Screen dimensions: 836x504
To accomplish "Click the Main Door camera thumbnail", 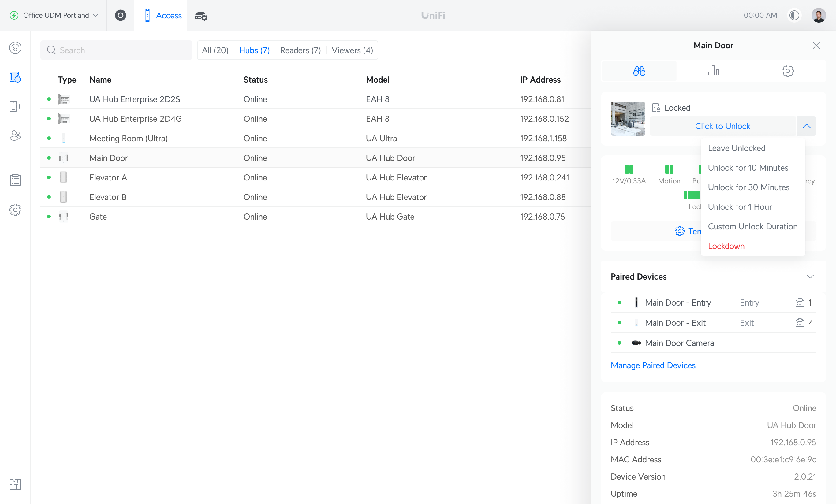I will click(628, 119).
